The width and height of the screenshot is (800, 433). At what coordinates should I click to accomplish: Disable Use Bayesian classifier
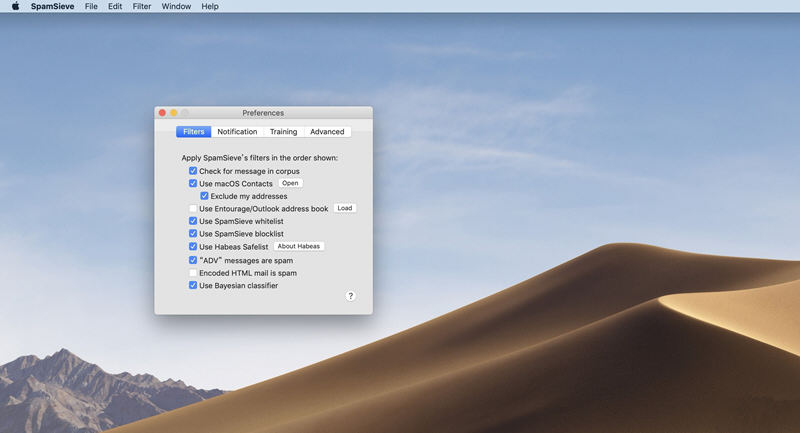coord(193,285)
